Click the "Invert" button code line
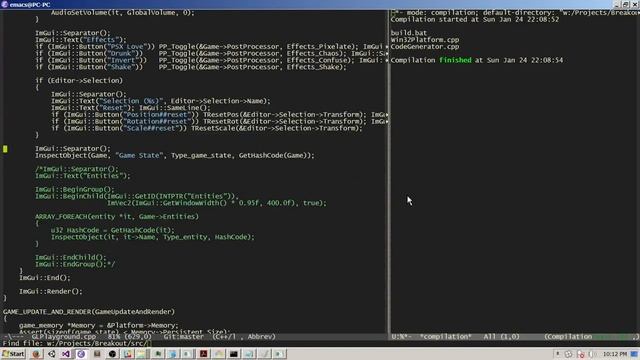 click(x=211, y=60)
